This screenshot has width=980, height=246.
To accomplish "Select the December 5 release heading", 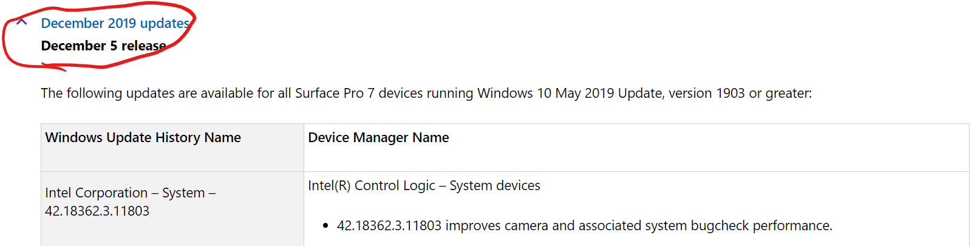I will [103, 46].
